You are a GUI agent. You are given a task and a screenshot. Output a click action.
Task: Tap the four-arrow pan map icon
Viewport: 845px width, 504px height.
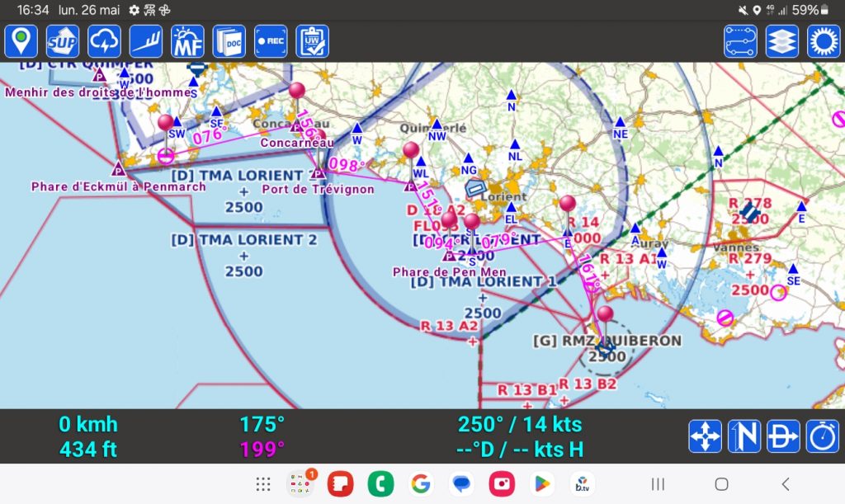705,436
